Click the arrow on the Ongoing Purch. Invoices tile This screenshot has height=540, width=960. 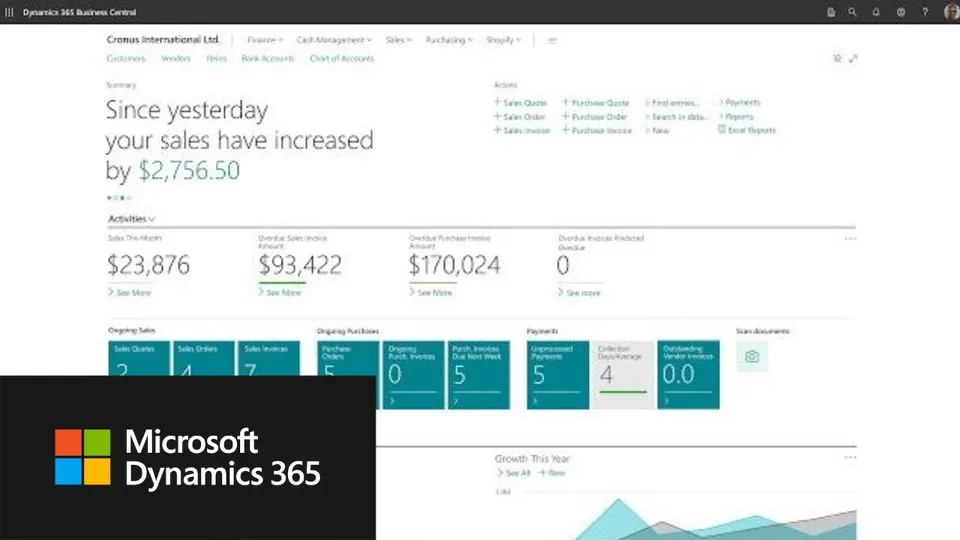tap(392, 401)
